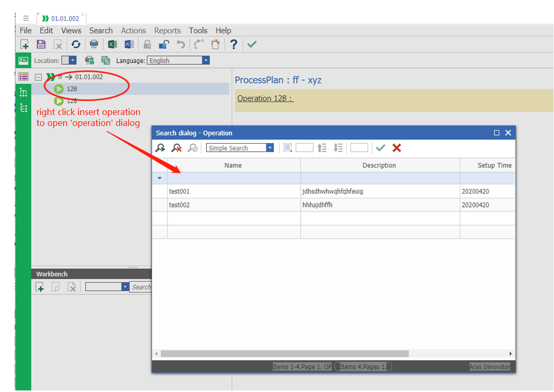Screen dimensions: 554x392
Task: Open the Location dropdown
Action: coord(73,60)
